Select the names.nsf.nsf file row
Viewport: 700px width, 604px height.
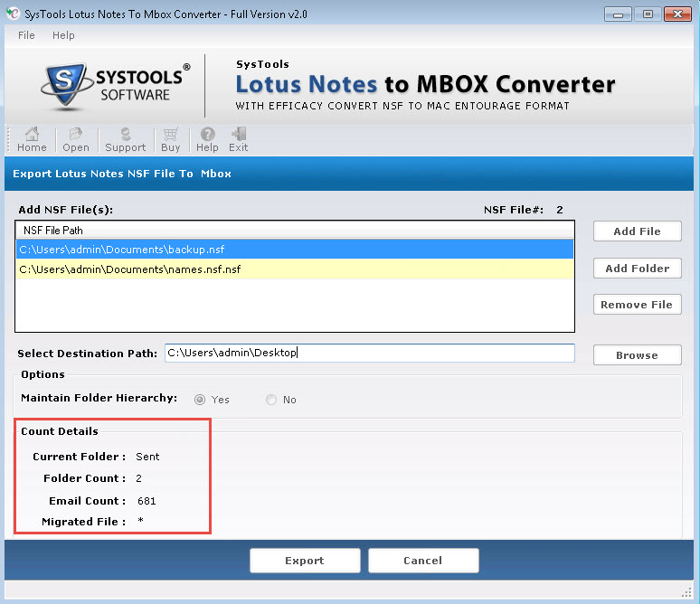pos(295,269)
